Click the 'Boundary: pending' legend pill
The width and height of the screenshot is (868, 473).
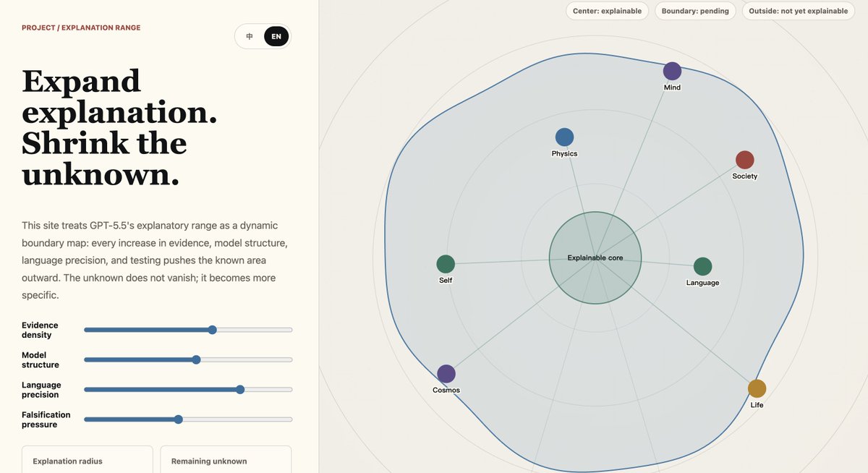click(695, 11)
